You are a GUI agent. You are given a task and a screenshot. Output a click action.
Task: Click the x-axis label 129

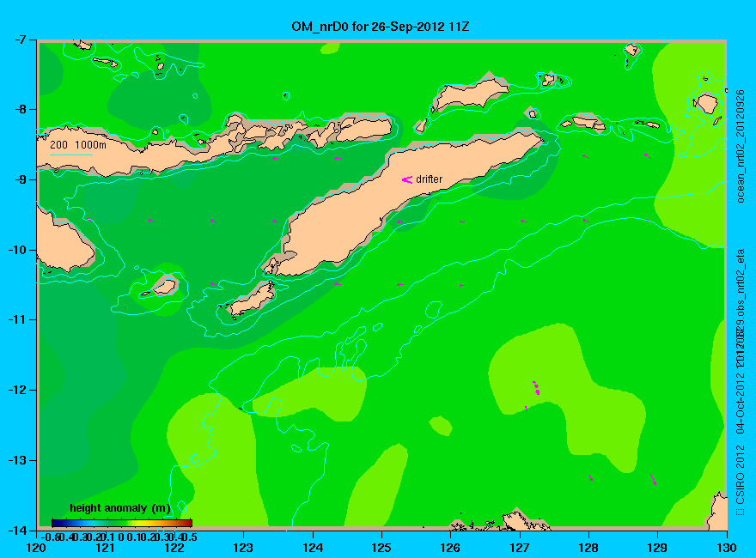(x=658, y=548)
